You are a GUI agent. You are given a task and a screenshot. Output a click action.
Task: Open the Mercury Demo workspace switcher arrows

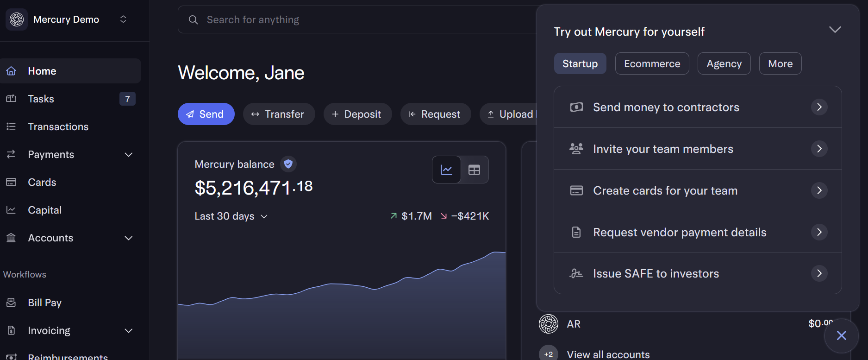pyautogui.click(x=123, y=19)
